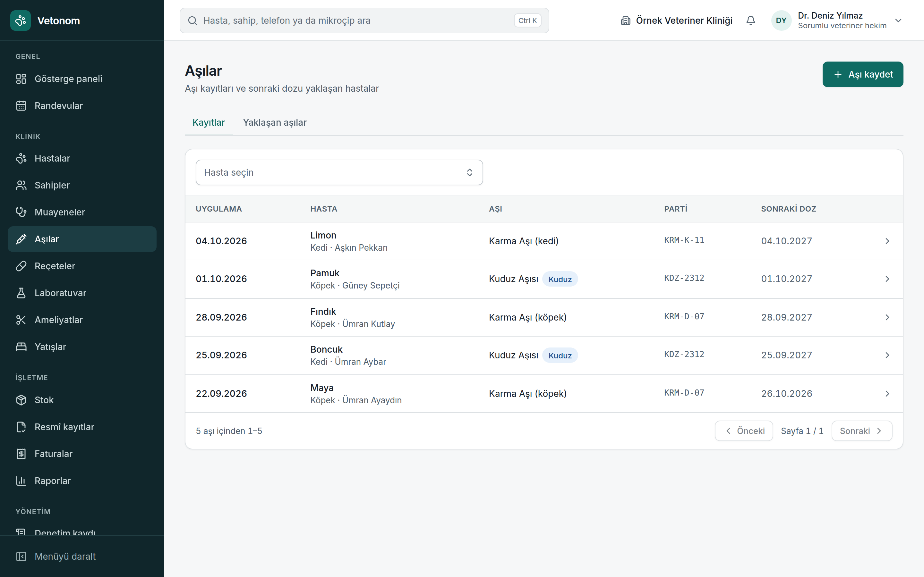Switch to Yaklaşan aşılar tab
Image resolution: width=924 pixels, height=577 pixels.
[x=275, y=122]
